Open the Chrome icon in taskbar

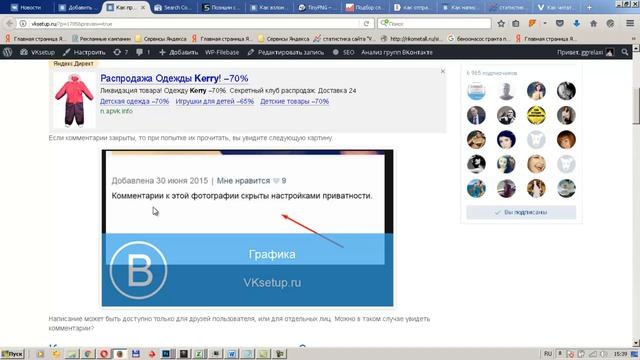pyautogui.click(x=88, y=354)
